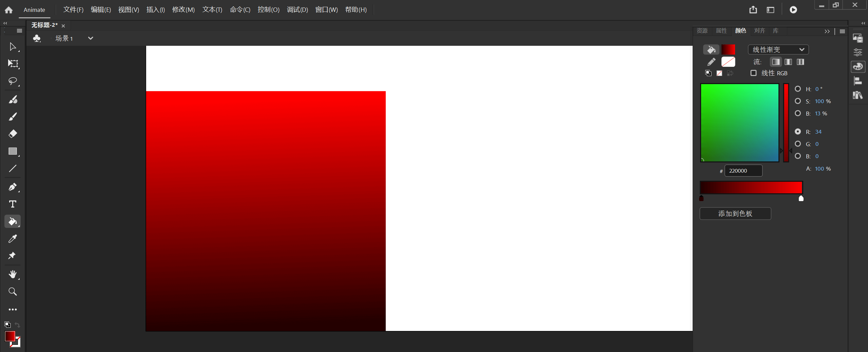Click the stroke color pencil icon in Color panel

click(711, 62)
